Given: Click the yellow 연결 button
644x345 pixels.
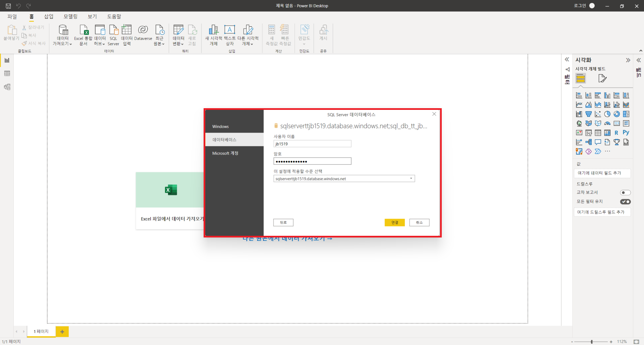Looking at the screenshot, I should tap(394, 222).
